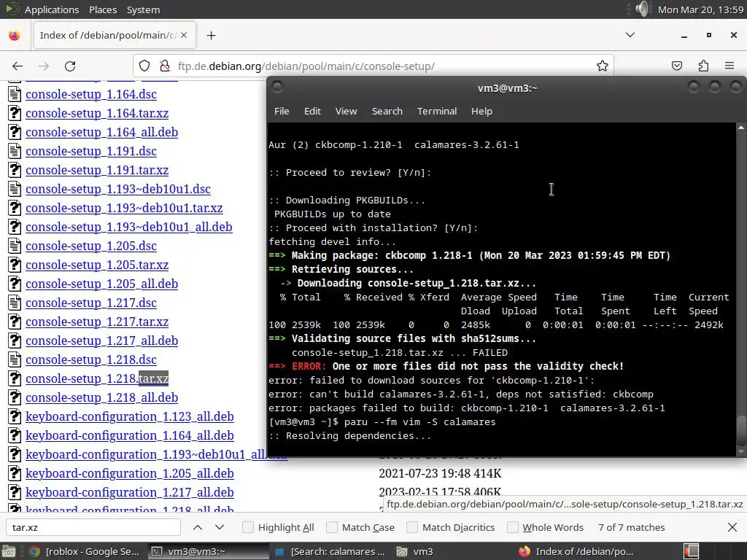Open a new Firefox tab
This screenshot has height=560, width=747.
tap(211, 35)
